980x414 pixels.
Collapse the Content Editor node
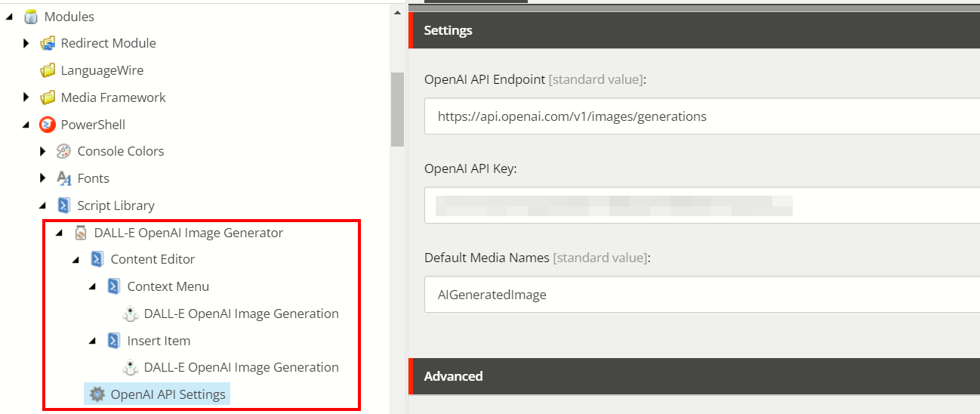click(x=76, y=259)
